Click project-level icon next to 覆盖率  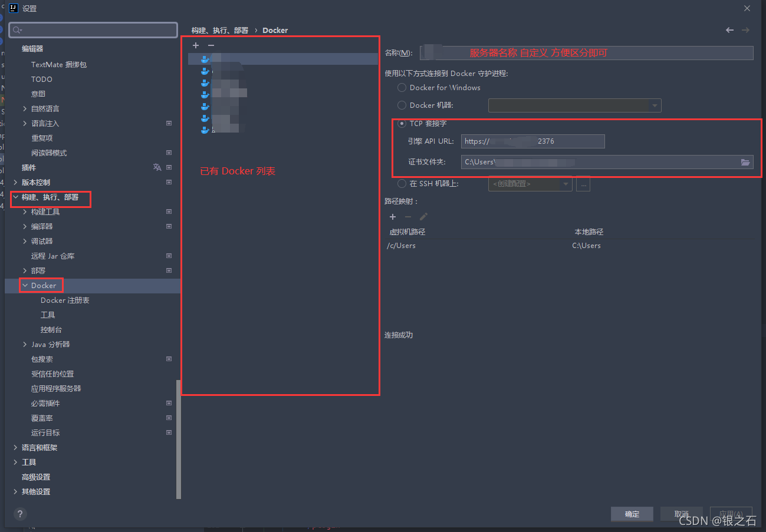pyautogui.click(x=169, y=418)
